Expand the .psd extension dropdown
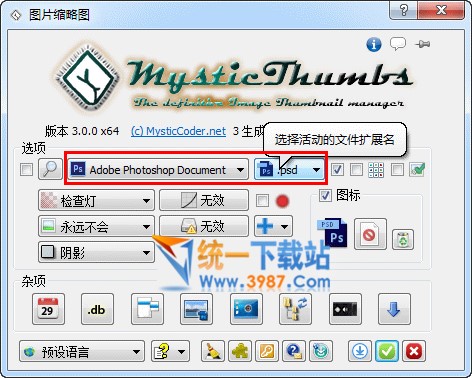 pos(289,170)
